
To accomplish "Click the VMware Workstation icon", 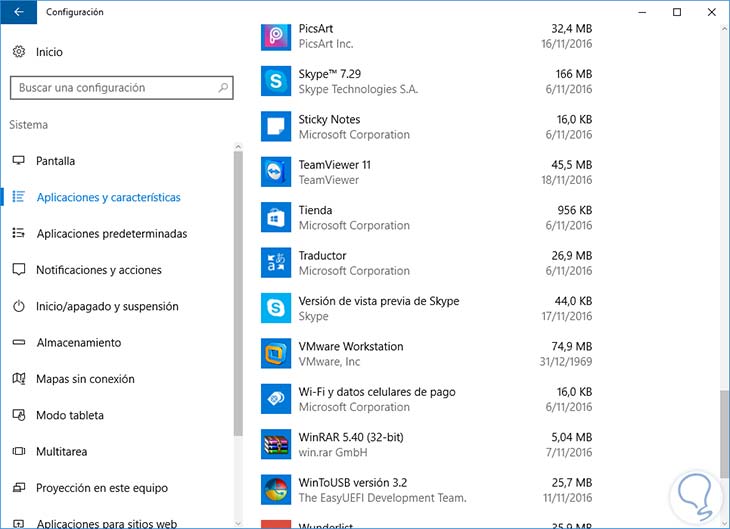I will click(x=275, y=354).
